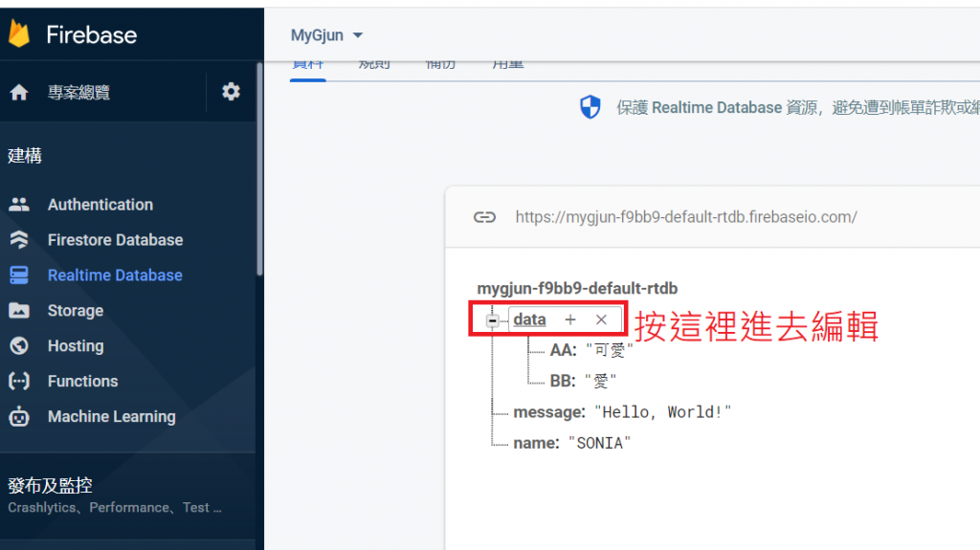
Task: Select the name key in the tree
Action: pos(536,443)
